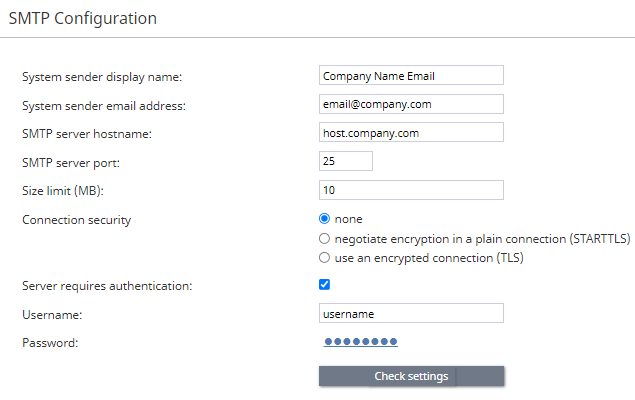
Task: Click the 'Server requires authentication:' label
Action: [x=107, y=286]
